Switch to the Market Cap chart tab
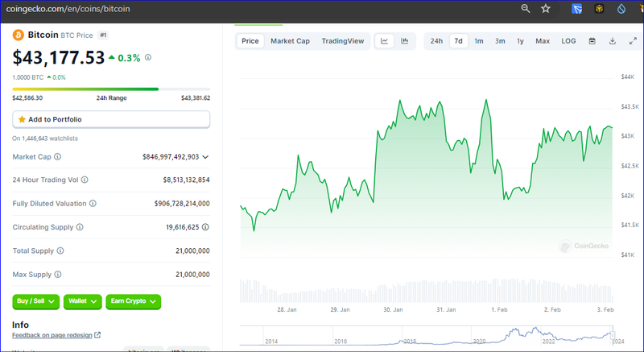 point(290,41)
